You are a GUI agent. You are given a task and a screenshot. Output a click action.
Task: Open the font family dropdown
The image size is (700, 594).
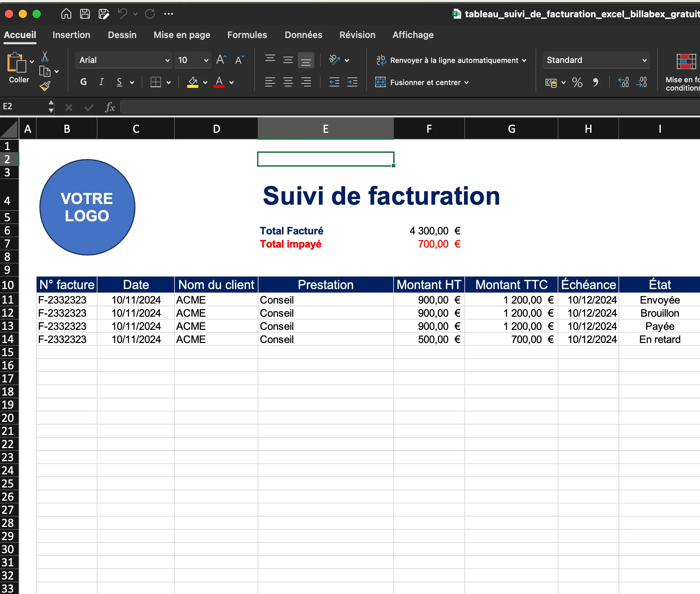[x=167, y=60]
